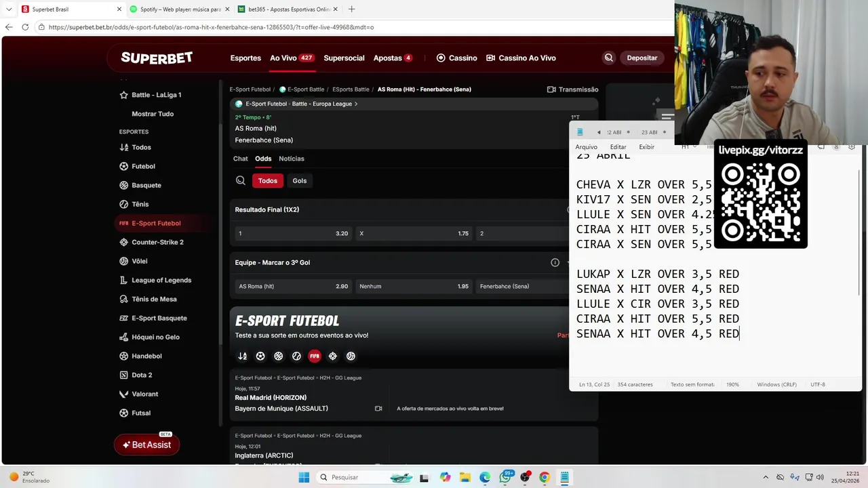Open Arquivo menu in Notepad
The image size is (868, 488).
(586, 147)
